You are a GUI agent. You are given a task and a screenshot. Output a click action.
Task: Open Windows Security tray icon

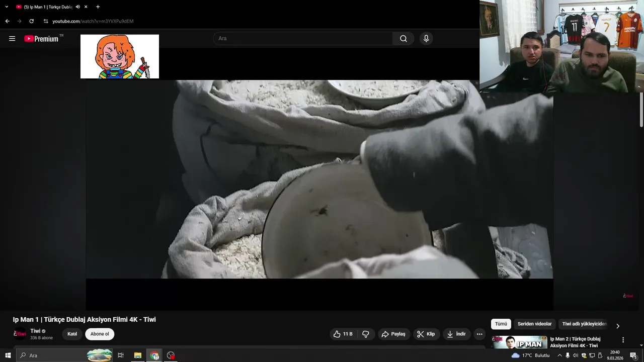click(584, 355)
